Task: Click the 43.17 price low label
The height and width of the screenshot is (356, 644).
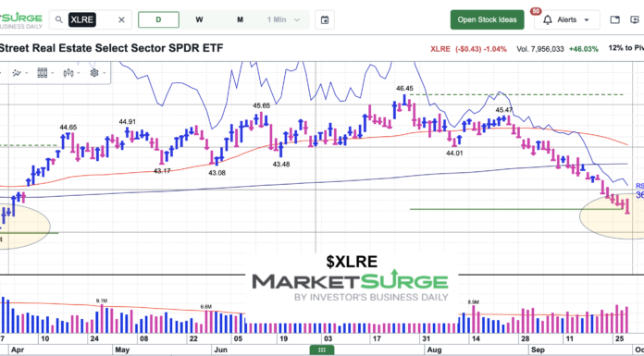Action: tap(162, 171)
